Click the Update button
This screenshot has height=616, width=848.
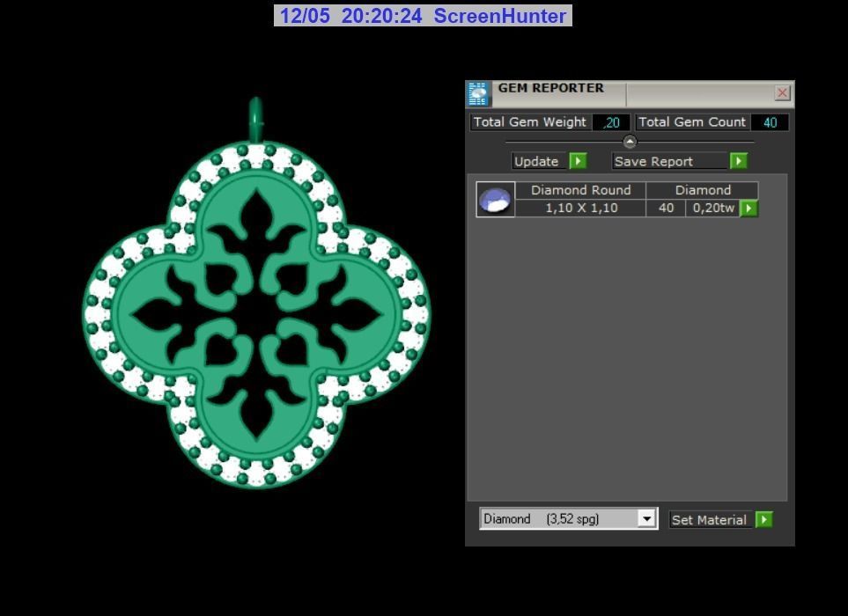click(539, 161)
